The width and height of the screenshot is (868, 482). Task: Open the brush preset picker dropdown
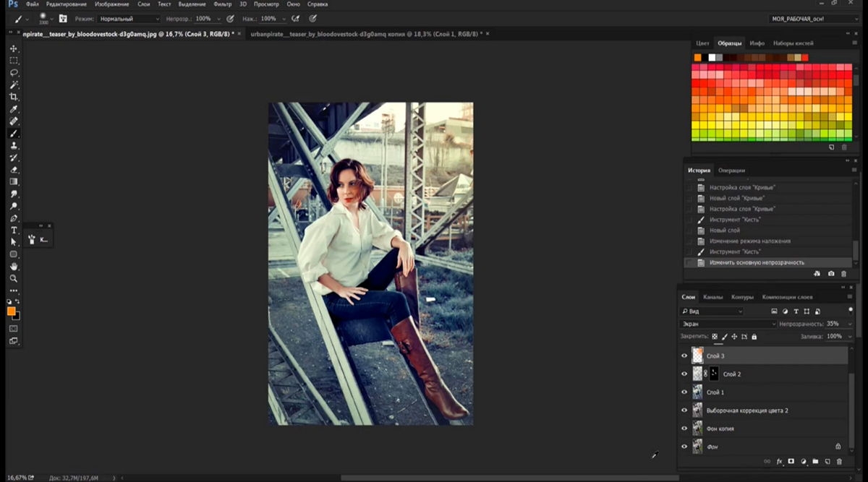[x=52, y=19]
